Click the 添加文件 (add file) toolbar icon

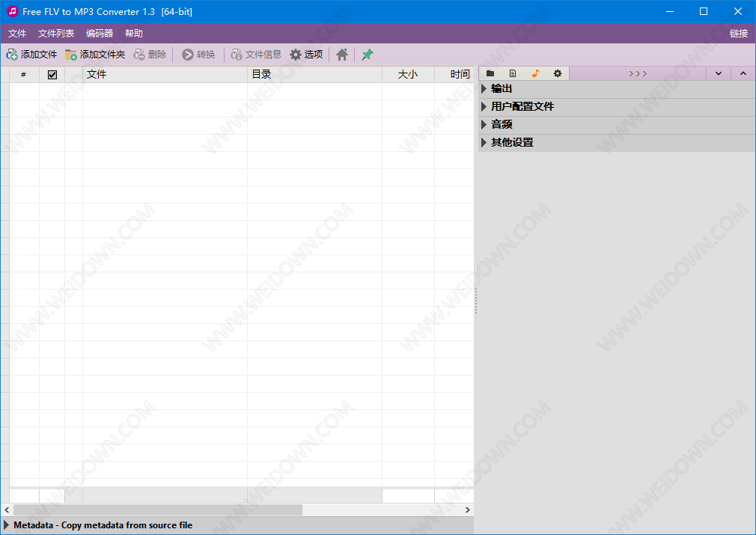coord(12,55)
